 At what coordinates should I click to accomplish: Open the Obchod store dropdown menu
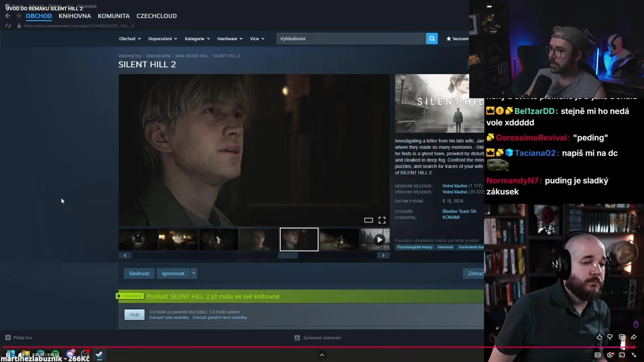click(130, 39)
